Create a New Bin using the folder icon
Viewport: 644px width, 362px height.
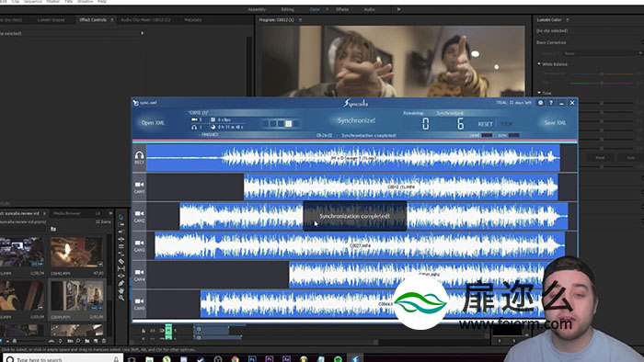click(87, 341)
